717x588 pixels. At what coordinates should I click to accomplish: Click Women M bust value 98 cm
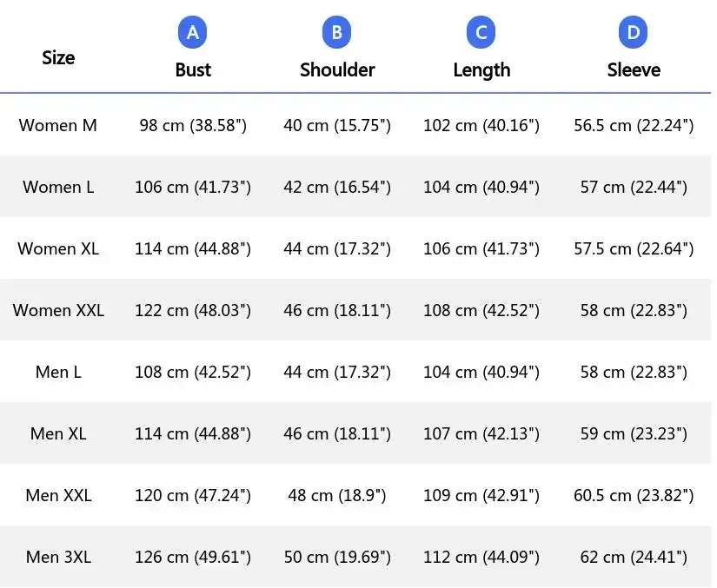tap(193, 125)
